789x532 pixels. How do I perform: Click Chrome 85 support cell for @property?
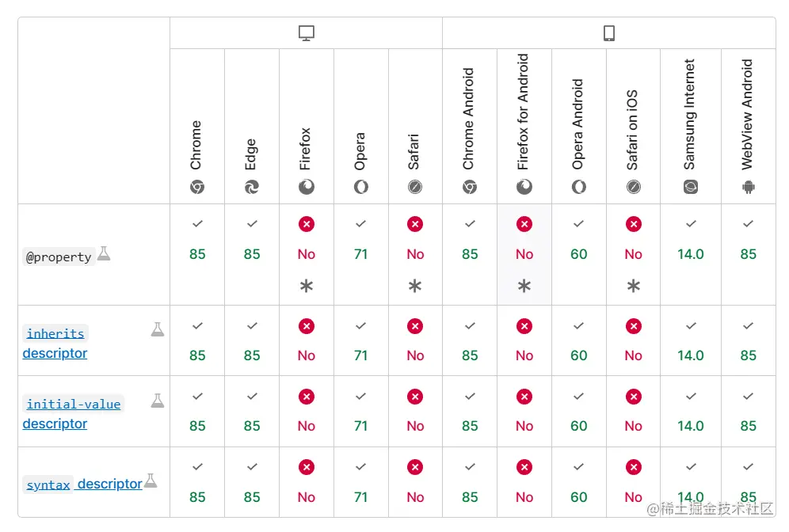[x=197, y=254]
